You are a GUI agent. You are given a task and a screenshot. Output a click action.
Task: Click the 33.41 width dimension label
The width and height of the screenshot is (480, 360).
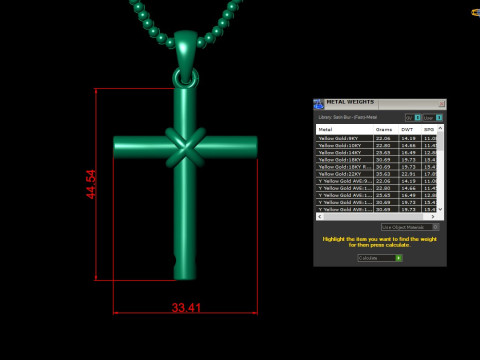186,307
